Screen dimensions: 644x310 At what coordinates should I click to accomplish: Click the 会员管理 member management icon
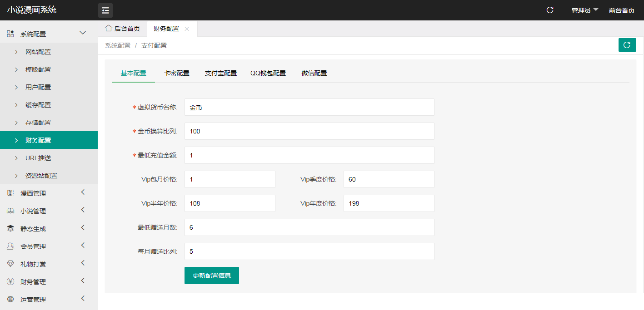point(10,246)
